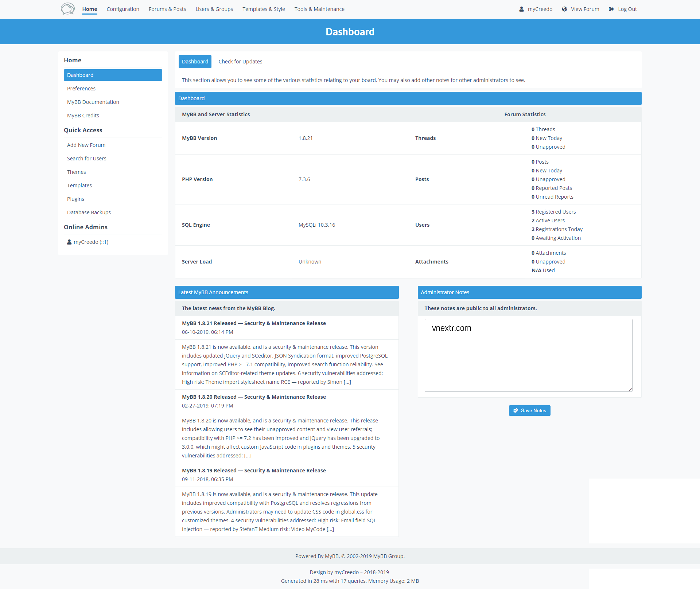Click MyBB Version value 1.8.21
The height and width of the screenshot is (589, 700).
click(x=306, y=138)
